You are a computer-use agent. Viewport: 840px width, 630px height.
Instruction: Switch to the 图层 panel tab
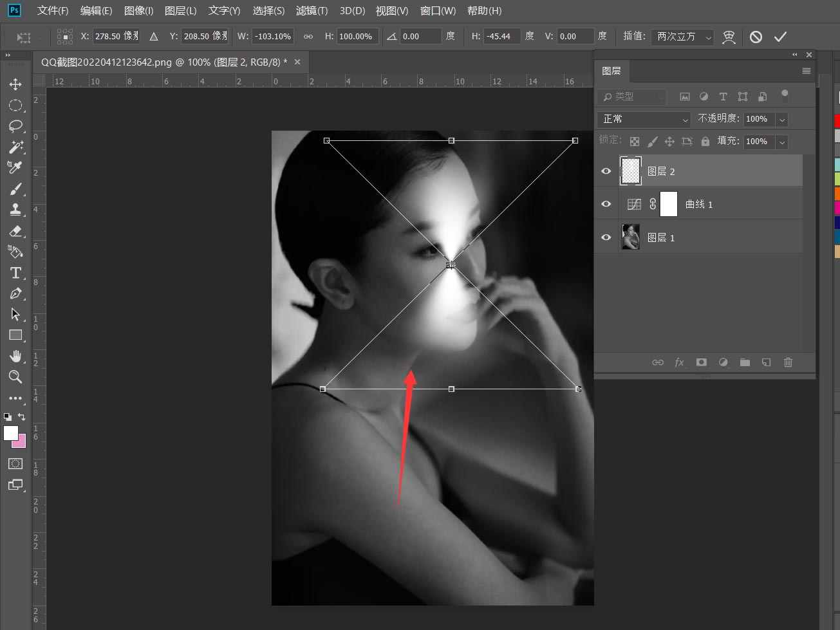point(611,71)
